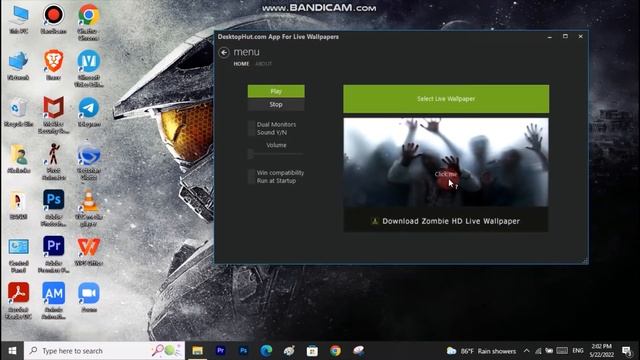Go back using the menu arrow icon

pos(224,53)
